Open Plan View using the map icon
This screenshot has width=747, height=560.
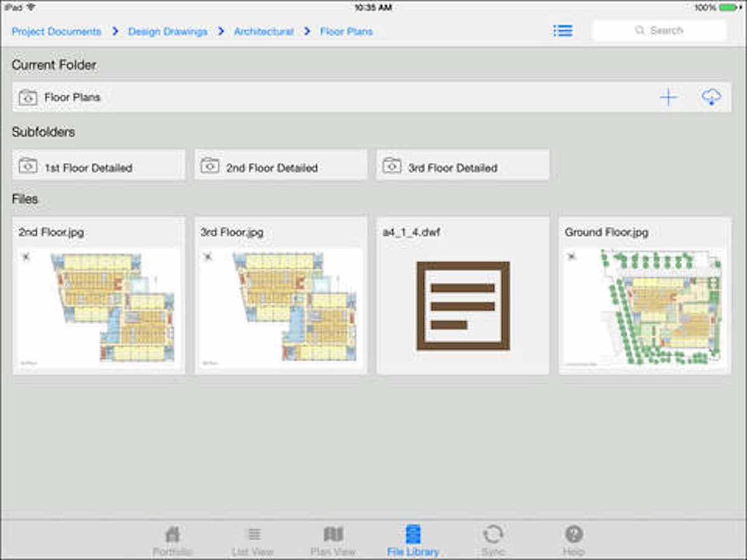(x=333, y=534)
